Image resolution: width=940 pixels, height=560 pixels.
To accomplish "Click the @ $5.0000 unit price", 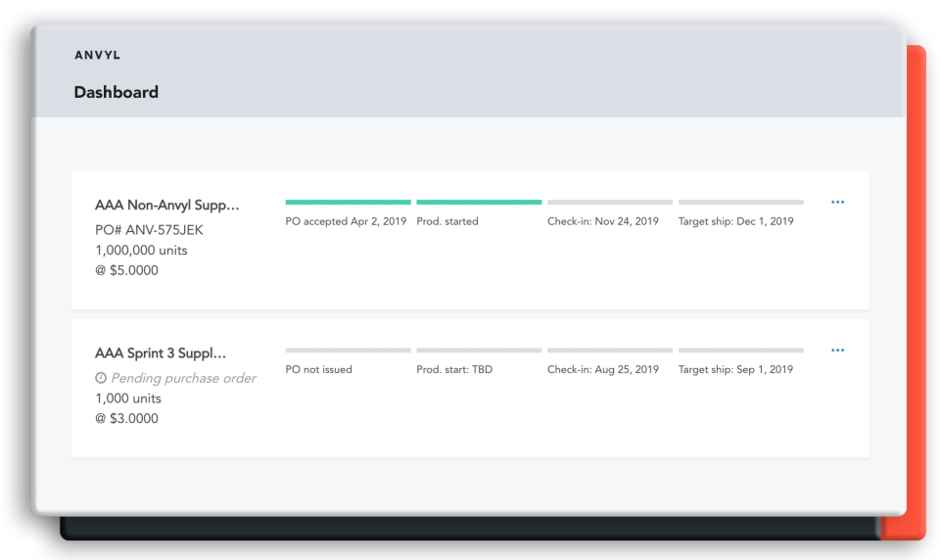I will click(126, 271).
